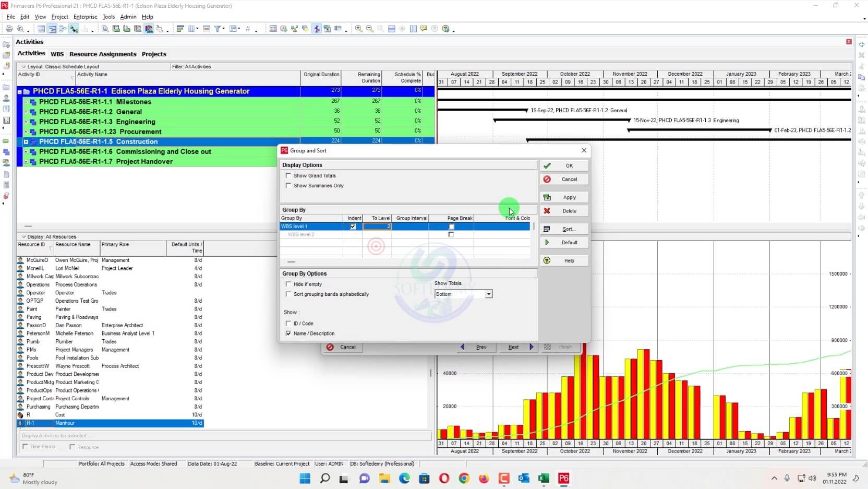Image resolution: width=868 pixels, height=489 pixels.
Task: Click the Schedule toolbar icon
Action: 283,29
